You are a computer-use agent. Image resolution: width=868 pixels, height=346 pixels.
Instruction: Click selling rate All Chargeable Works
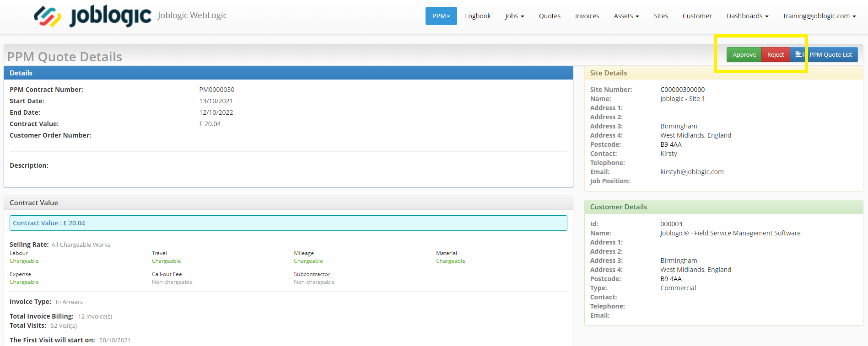click(x=81, y=245)
